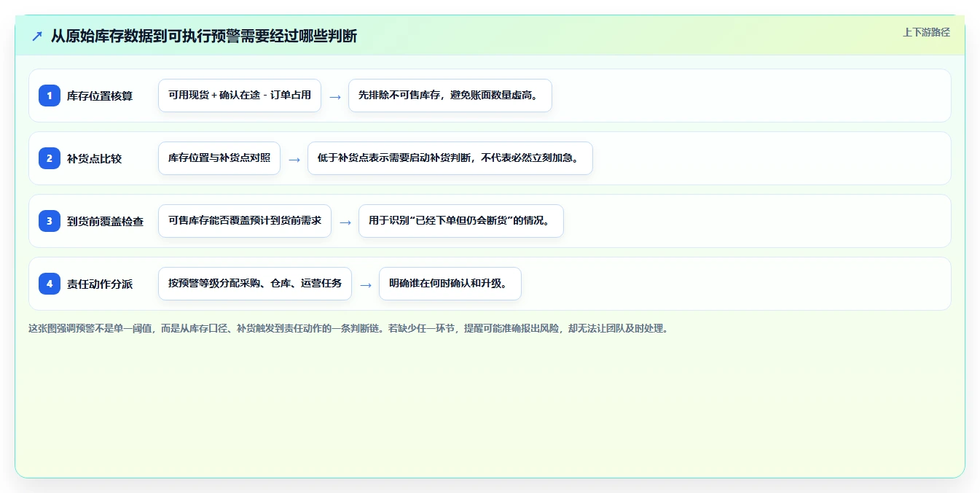
Task: Select the 到货前覆盖检查 step label
Action: pos(106,221)
